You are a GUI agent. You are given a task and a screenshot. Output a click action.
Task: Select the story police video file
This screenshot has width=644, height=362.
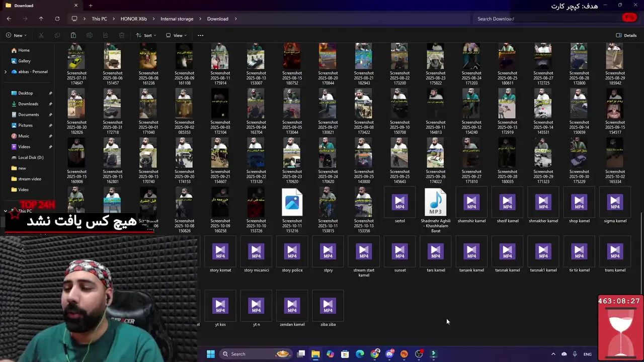pyautogui.click(x=292, y=255)
